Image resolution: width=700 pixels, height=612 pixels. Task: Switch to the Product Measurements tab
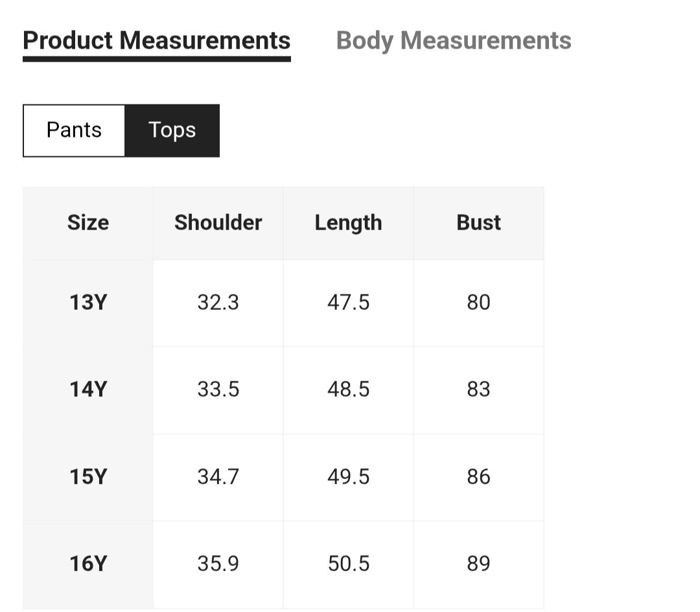click(156, 40)
